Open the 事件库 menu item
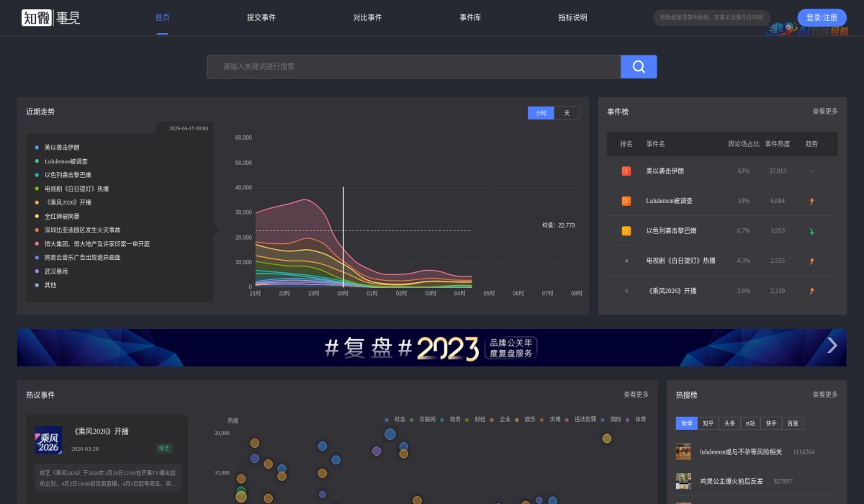The height and width of the screenshot is (504, 864). pos(469,17)
